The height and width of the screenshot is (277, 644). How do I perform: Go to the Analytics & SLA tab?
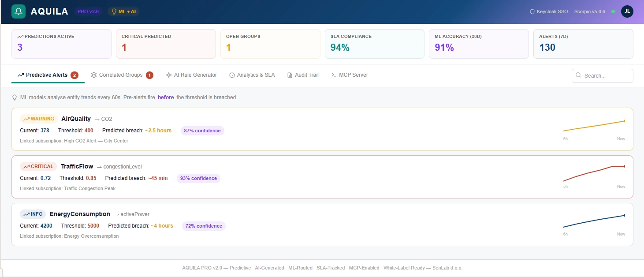252,75
